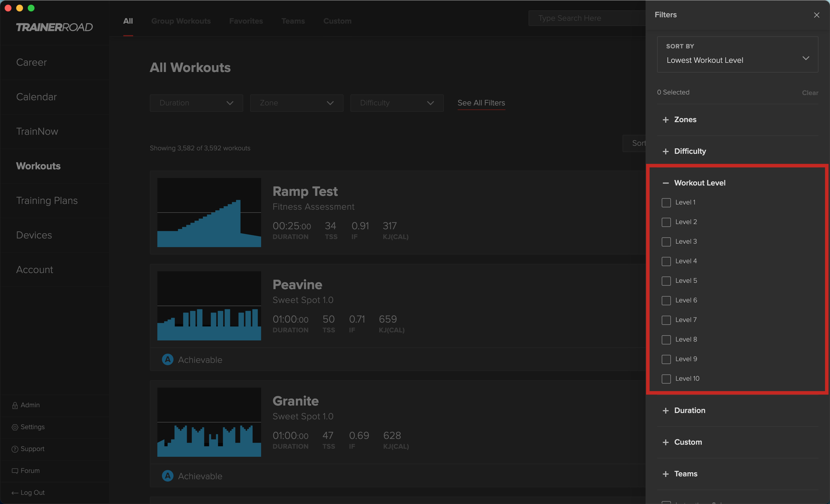Open the Sort By dropdown chevron
Viewport: 830px width, 504px height.
[806, 58]
